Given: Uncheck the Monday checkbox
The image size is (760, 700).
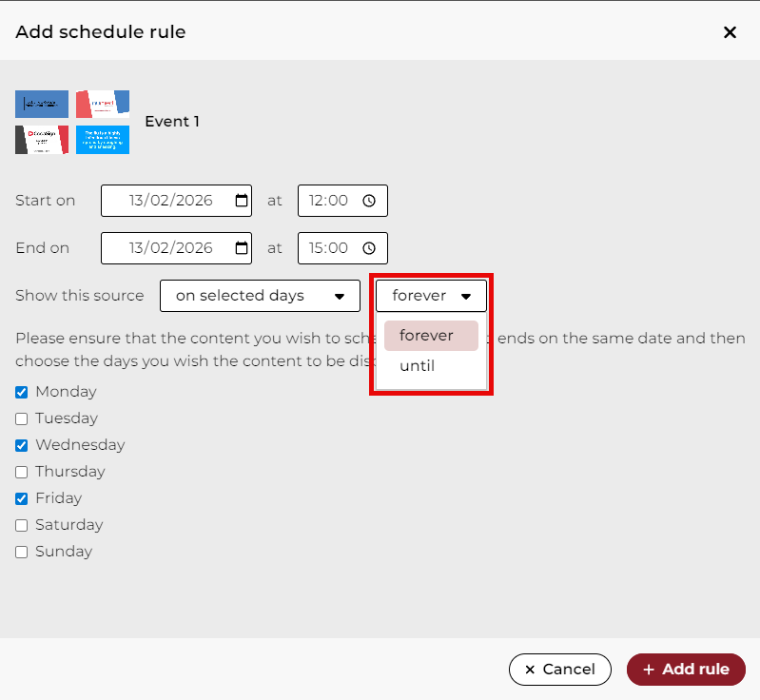Looking at the screenshot, I should (x=22, y=392).
